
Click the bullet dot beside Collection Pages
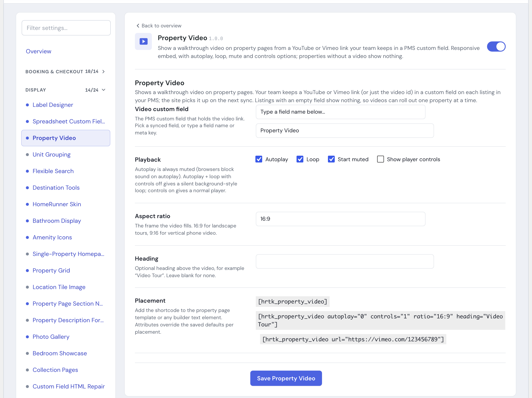27,370
